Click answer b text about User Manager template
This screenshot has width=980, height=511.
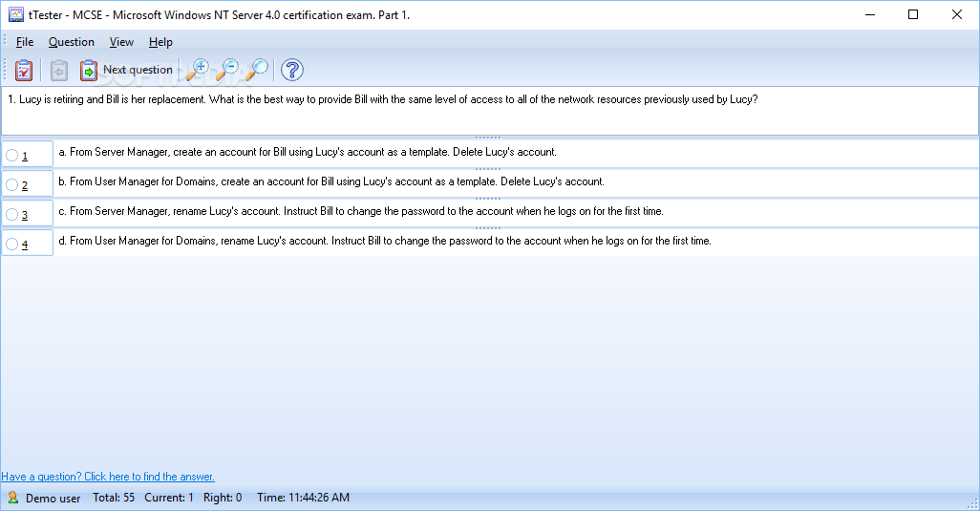pos(331,181)
